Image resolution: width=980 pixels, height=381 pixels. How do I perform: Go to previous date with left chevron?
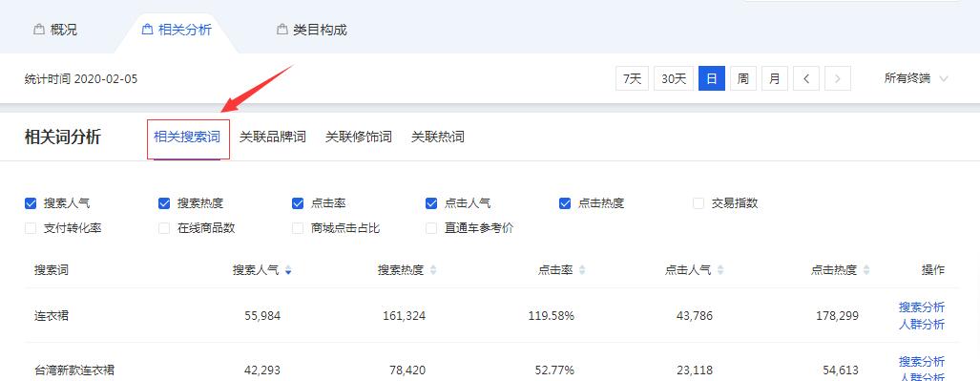(806, 79)
